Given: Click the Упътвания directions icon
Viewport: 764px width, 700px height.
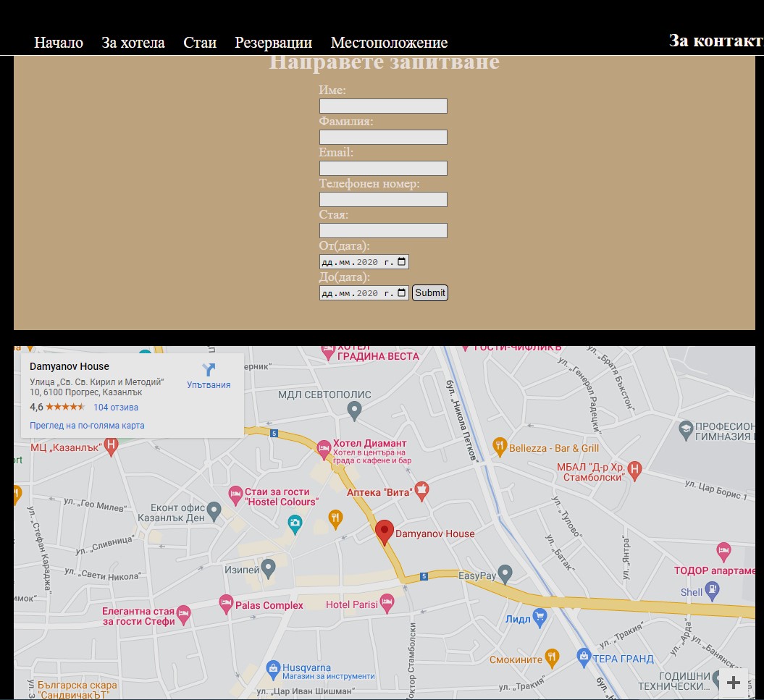Looking at the screenshot, I should point(209,369).
